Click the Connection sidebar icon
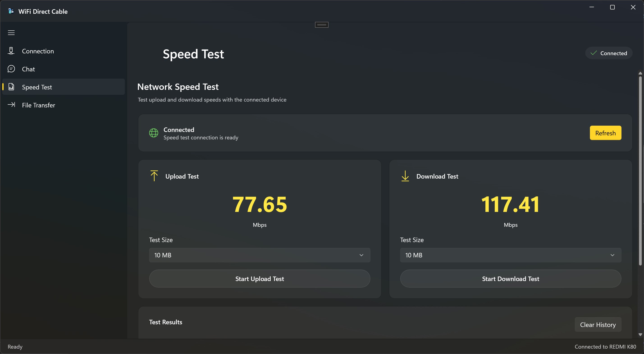Image resolution: width=644 pixels, height=354 pixels. (11, 51)
